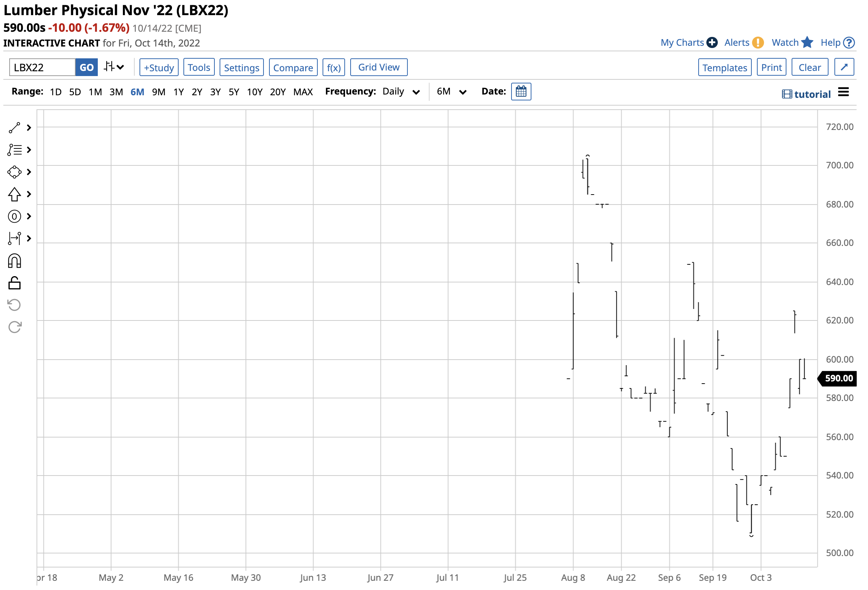868x590 pixels.
Task: Select the 6M range
Action: coord(137,92)
